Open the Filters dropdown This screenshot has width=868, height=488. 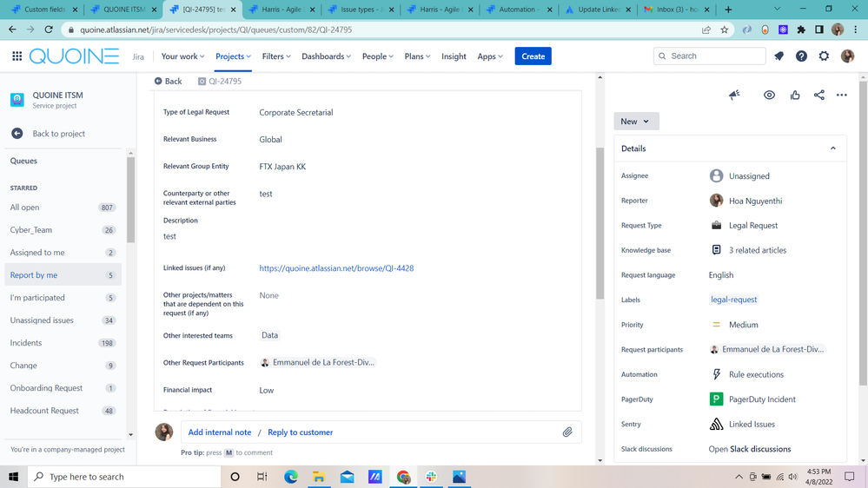(276, 56)
